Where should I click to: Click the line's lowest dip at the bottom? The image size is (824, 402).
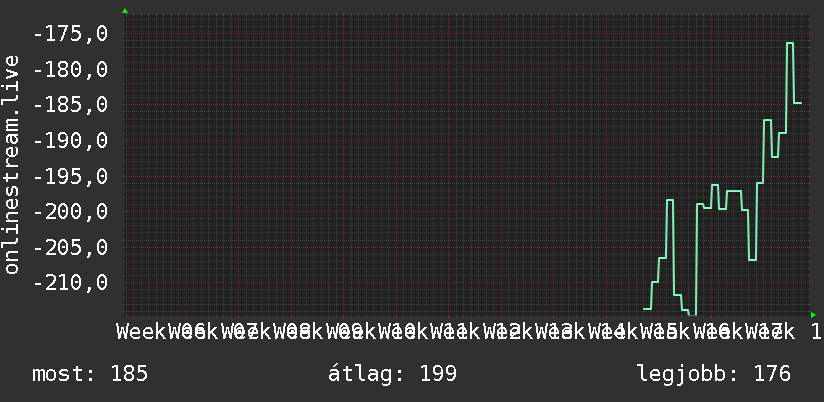point(693,315)
